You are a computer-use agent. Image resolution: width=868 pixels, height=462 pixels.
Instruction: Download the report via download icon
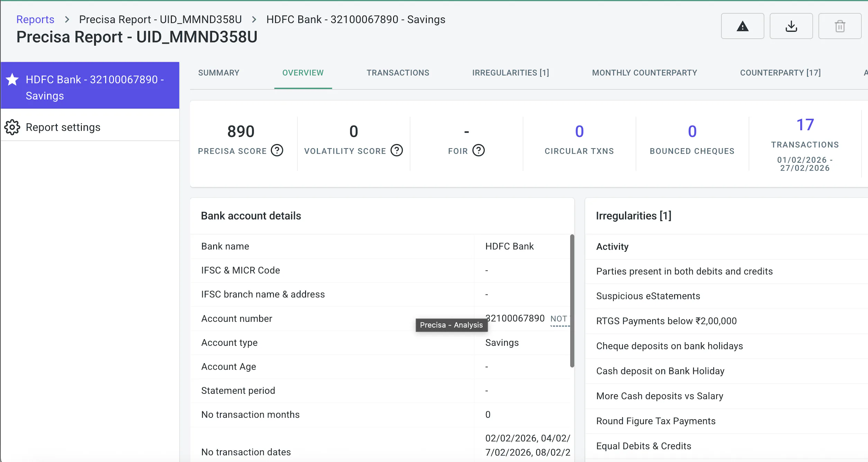pyautogui.click(x=791, y=26)
